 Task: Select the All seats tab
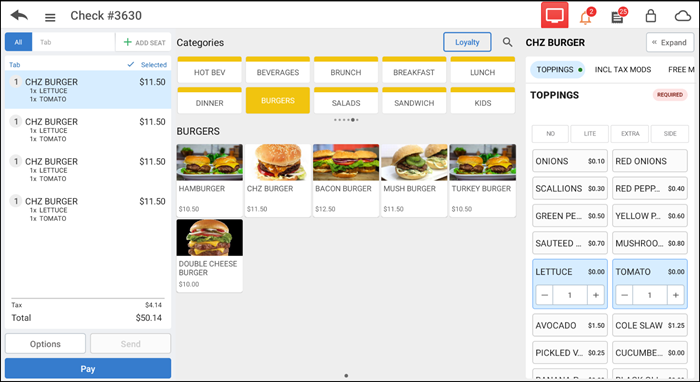[18, 42]
